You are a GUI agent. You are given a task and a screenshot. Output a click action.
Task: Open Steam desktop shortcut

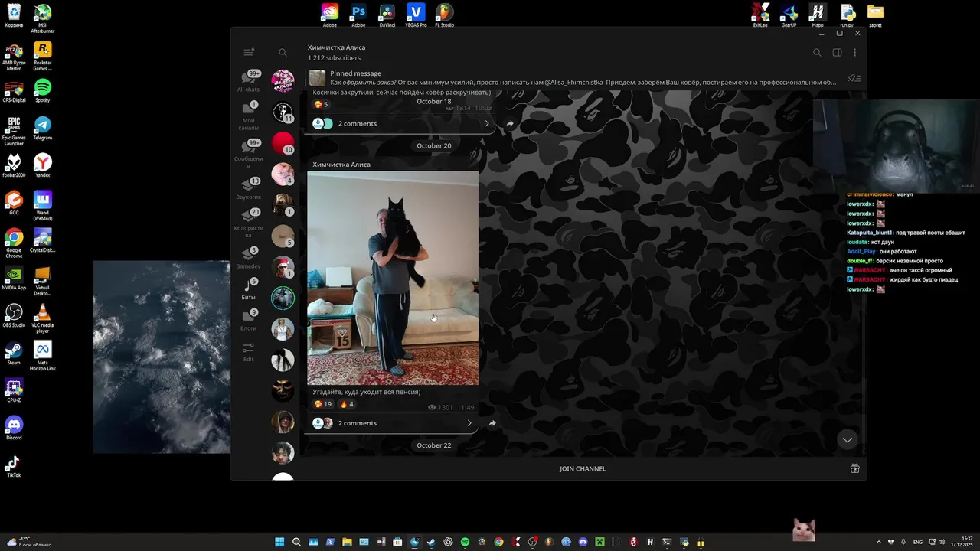(x=14, y=353)
